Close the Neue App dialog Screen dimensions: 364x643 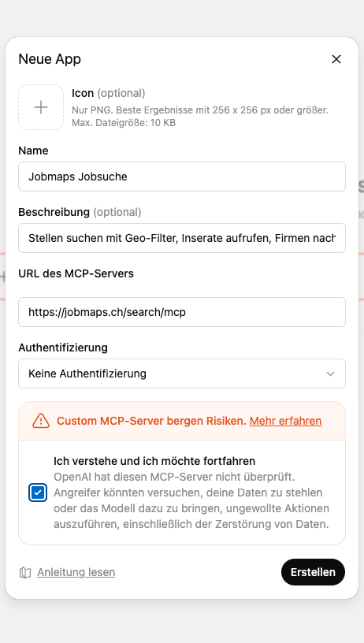(x=336, y=59)
